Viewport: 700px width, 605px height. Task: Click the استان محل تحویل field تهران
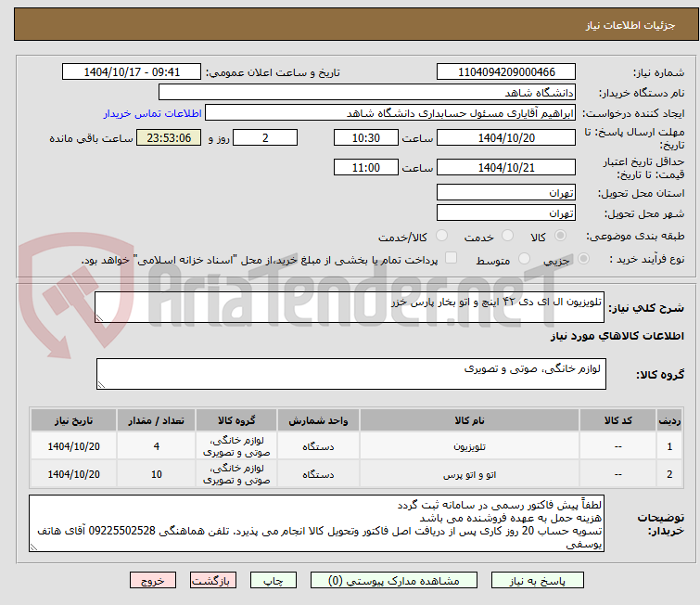[x=506, y=193]
